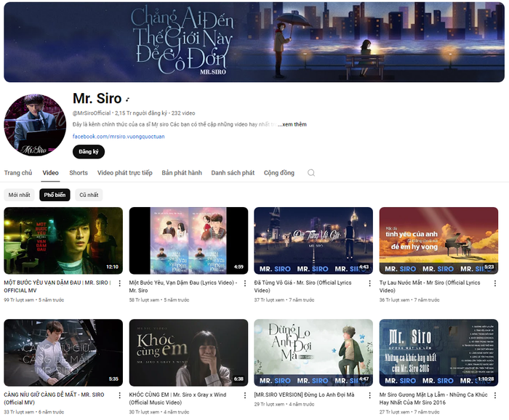Click 37 Tr lượt xem metadata text
Screen dimensions: 509x420
pos(284,300)
